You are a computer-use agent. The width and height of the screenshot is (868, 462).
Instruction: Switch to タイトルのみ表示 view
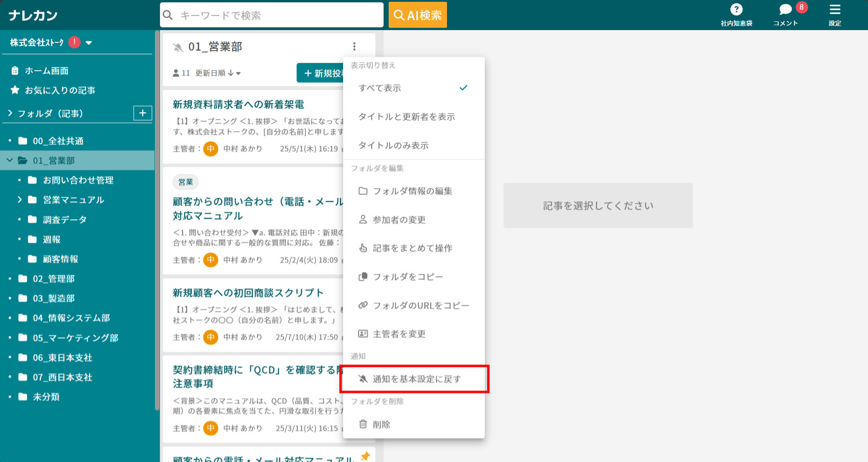click(x=395, y=145)
